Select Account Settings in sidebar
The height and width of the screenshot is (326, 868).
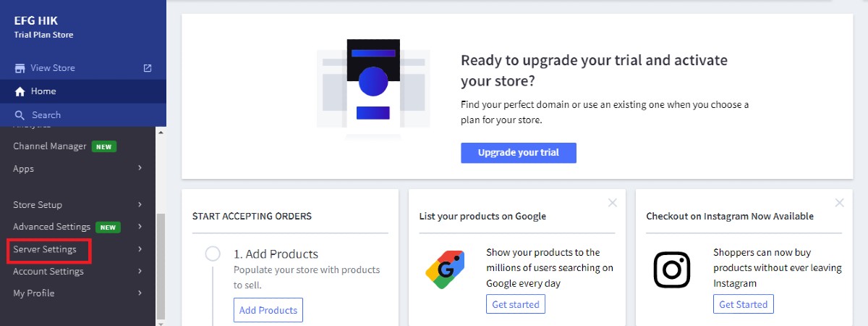48,272
